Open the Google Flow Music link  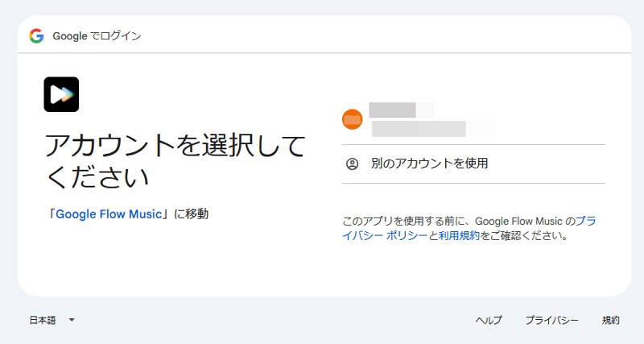[x=109, y=214]
